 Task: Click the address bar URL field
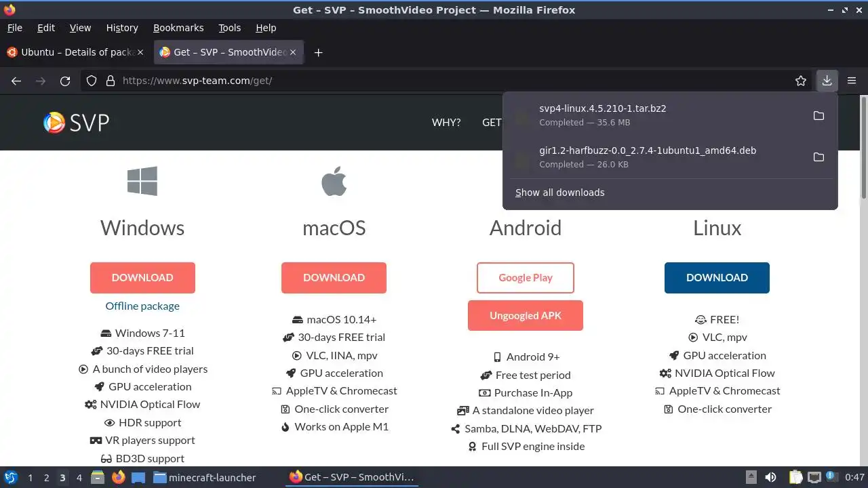448,81
